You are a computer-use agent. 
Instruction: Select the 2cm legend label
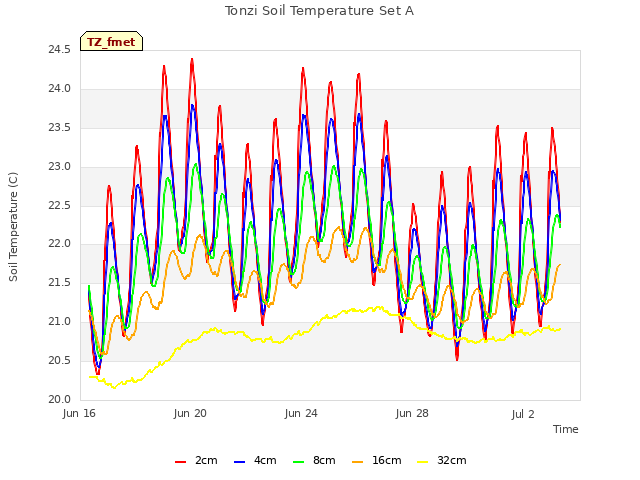[206, 460]
